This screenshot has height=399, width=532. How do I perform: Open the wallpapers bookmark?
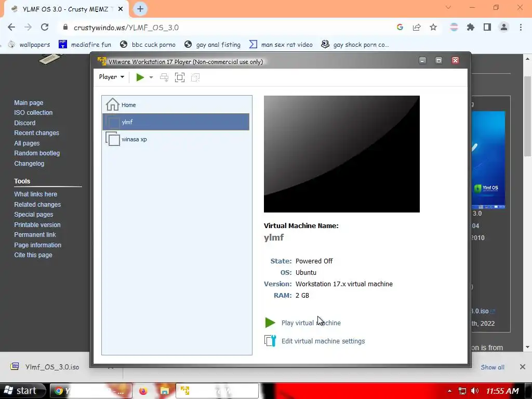point(30,45)
